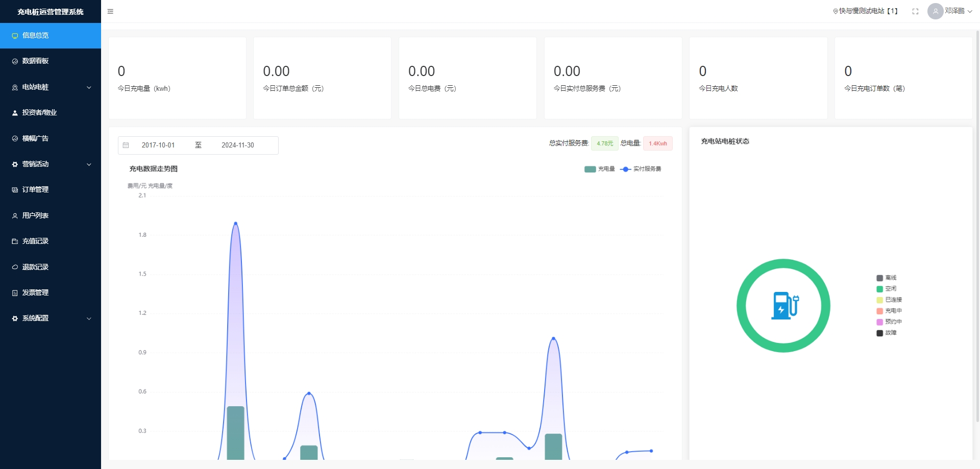Click 今日充电人数 card

pos(758,78)
